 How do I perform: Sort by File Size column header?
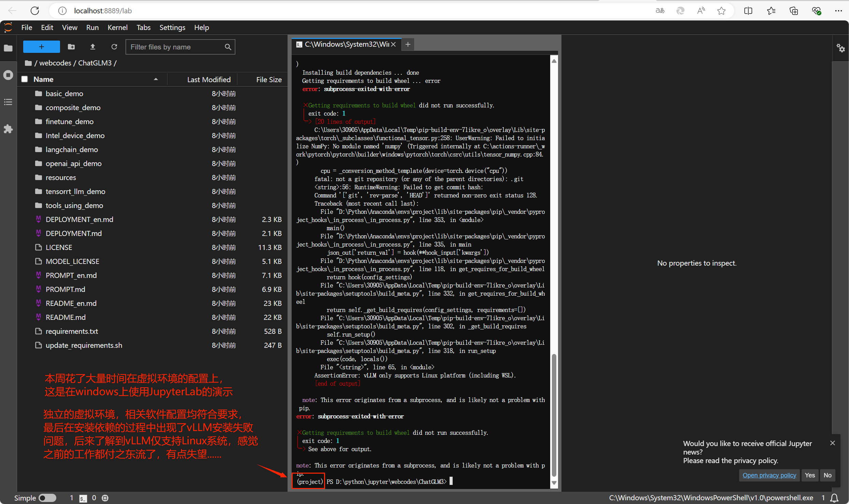[x=269, y=79]
